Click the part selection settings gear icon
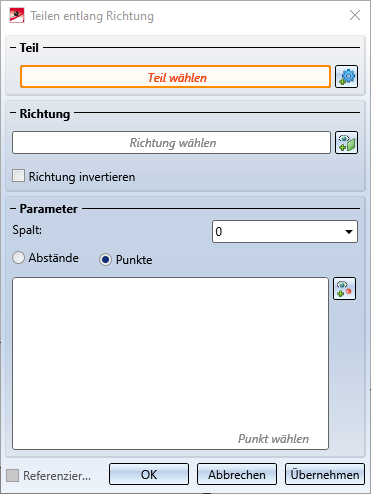 click(346, 77)
